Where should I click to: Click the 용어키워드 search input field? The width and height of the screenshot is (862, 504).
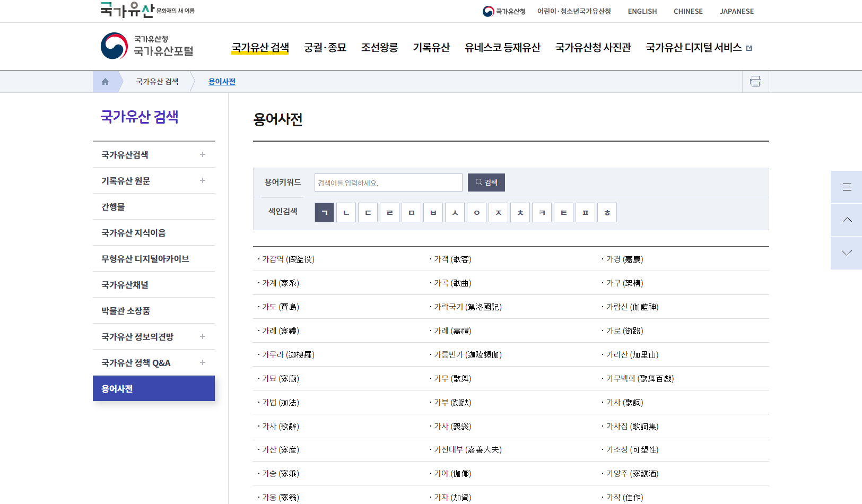tap(388, 183)
